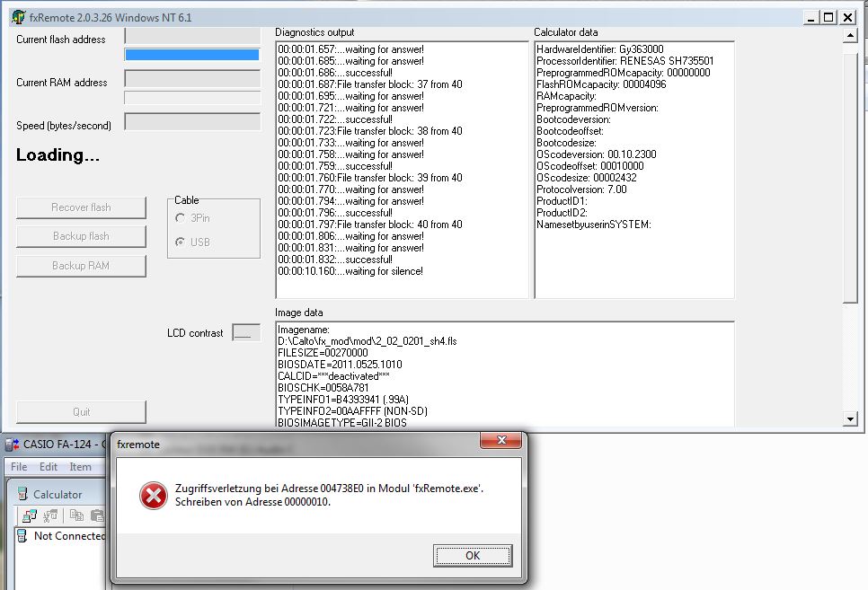Click the 'ProcessorIdentifier: RENESAS SH735501' line
Screen dimensions: 868x590
click(625, 61)
